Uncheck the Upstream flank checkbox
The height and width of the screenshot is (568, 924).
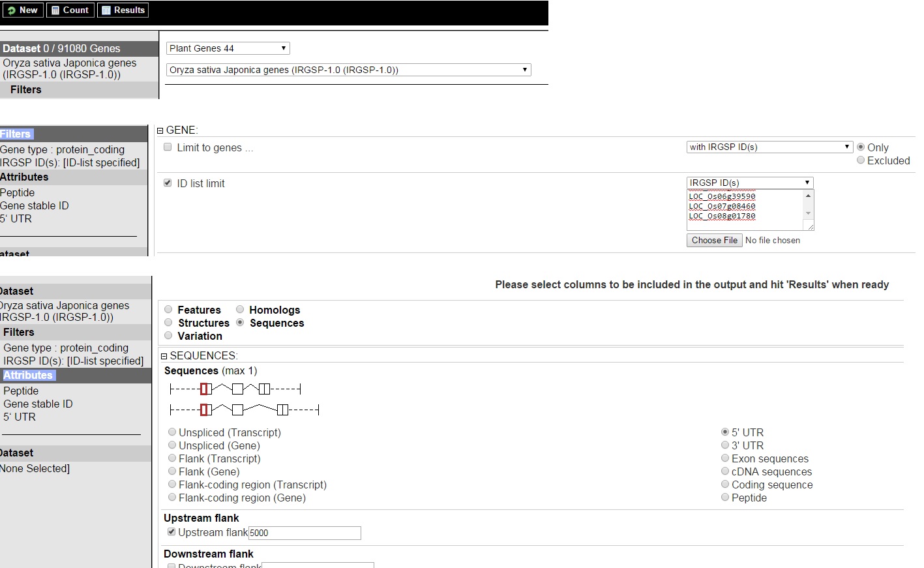pos(171,532)
